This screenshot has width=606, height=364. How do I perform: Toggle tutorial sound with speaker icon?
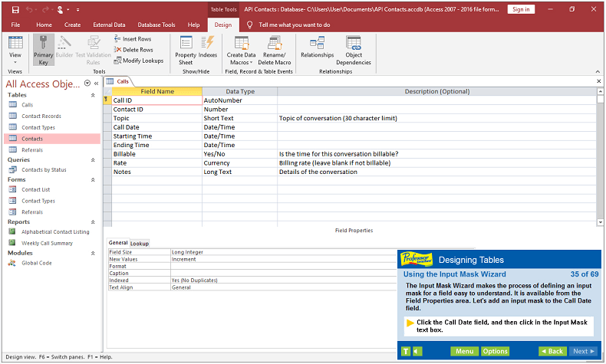pos(417,351)
